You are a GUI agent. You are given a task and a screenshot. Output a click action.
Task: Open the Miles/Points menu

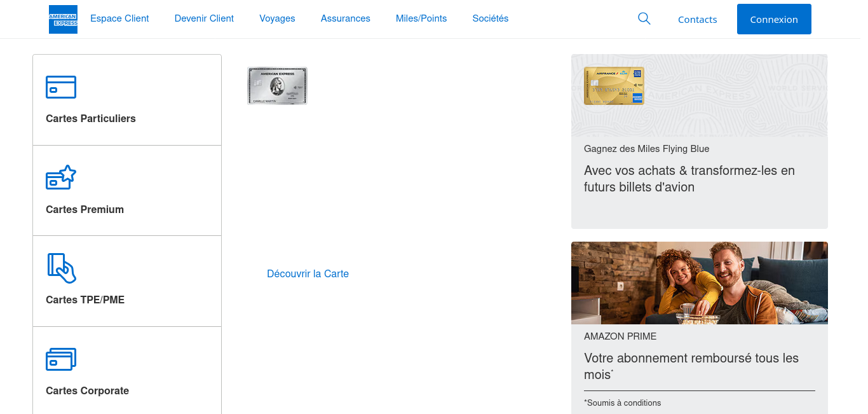(421, 18)
